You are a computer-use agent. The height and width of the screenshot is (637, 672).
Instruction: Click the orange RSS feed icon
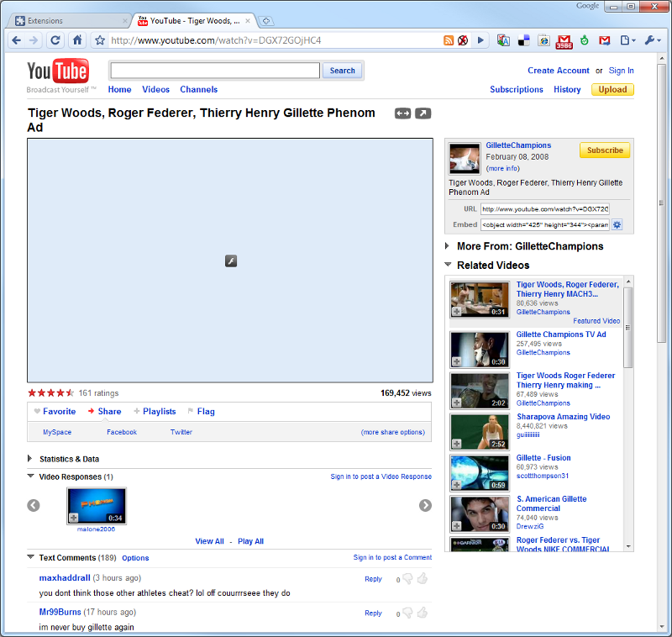449,40
